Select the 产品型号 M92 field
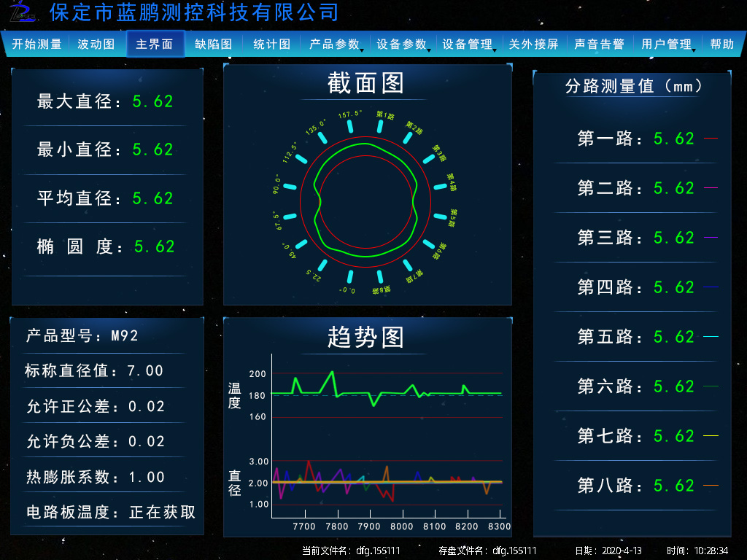Viewport: 747px width, 560px height. pos(124,336)
